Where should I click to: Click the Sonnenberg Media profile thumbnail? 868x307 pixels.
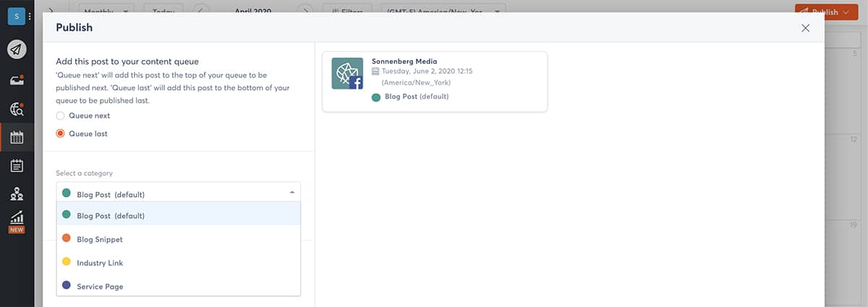click(347, 74)
